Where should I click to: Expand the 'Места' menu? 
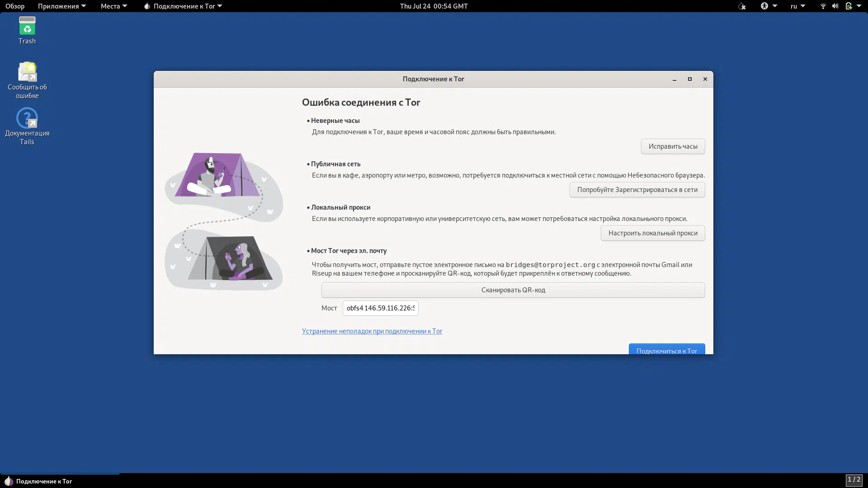coord(113,6)
